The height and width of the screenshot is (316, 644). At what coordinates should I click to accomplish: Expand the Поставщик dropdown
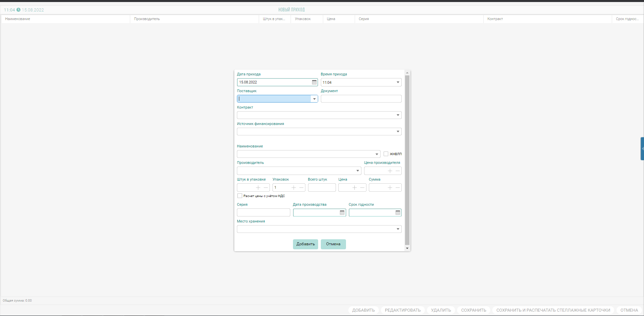tap(314, 99)
